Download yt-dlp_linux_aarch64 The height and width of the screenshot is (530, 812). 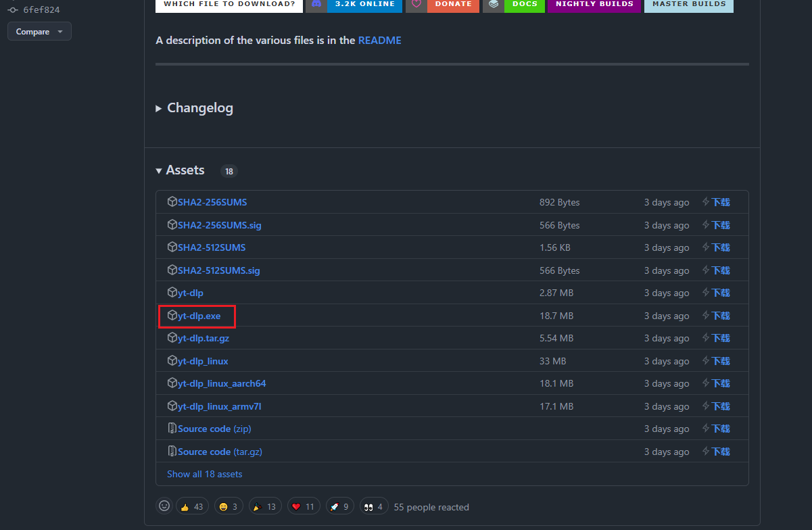[x=222, y=383]
